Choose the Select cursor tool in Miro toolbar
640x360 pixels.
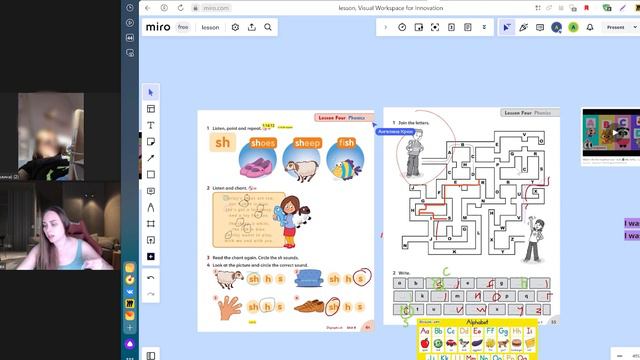[x=151, y=93]
